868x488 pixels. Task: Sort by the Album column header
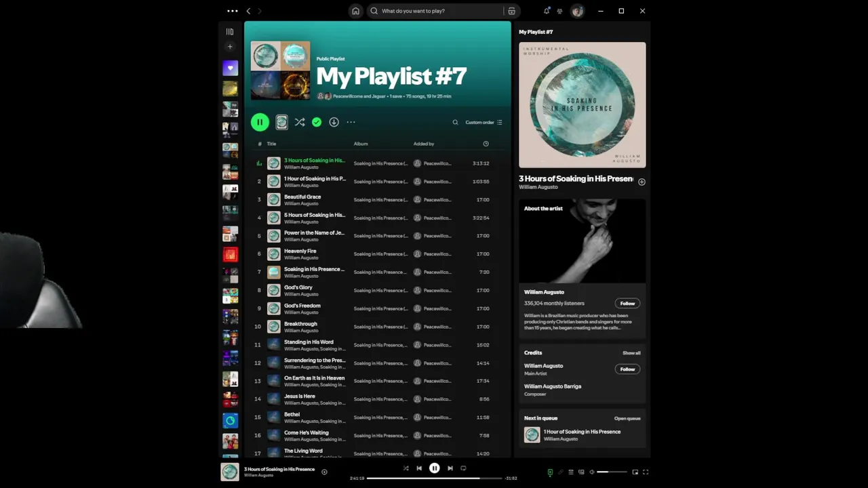click(x=361, y=144)
